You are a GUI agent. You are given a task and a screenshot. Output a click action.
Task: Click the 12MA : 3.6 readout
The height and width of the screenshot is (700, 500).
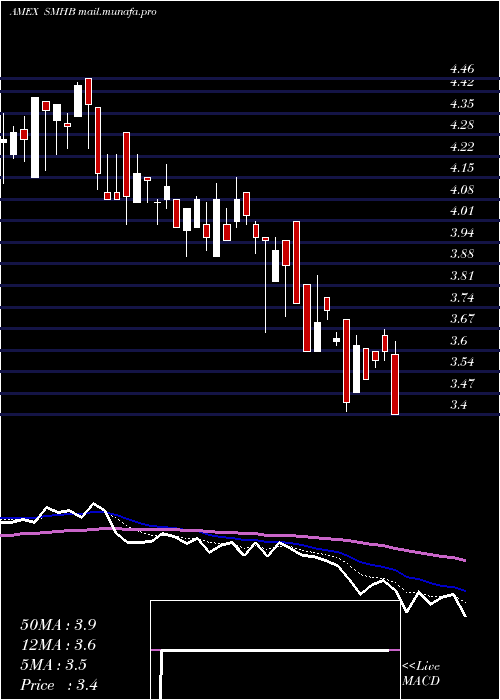[58, 645]
